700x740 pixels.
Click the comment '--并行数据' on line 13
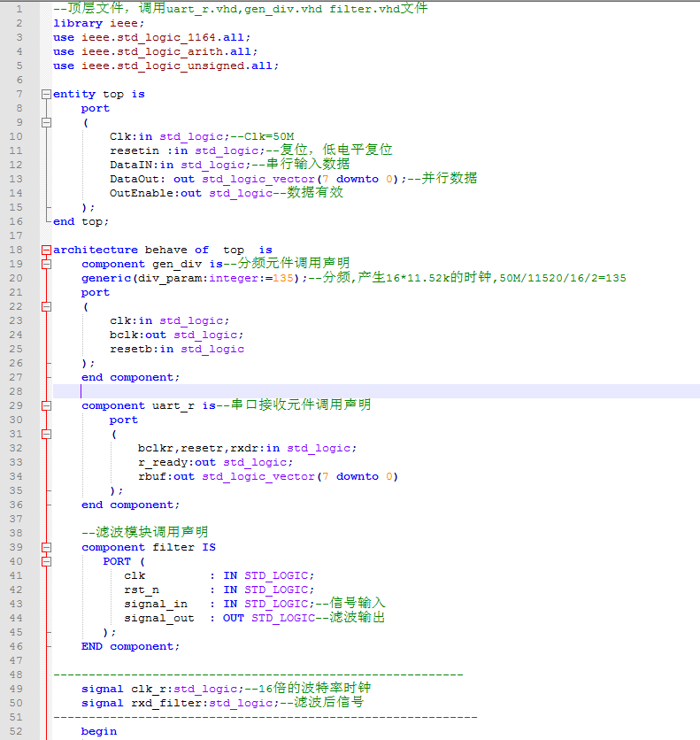442,179
